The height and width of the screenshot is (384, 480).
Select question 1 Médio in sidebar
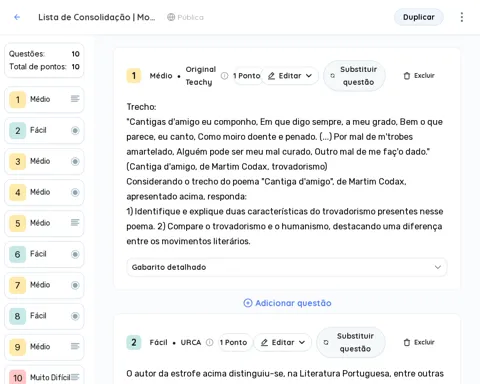tap(44, 100)
